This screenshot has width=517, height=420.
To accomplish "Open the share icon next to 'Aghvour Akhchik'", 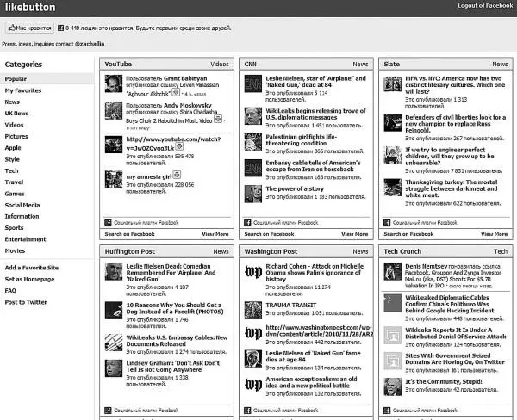I will (176, 92).
